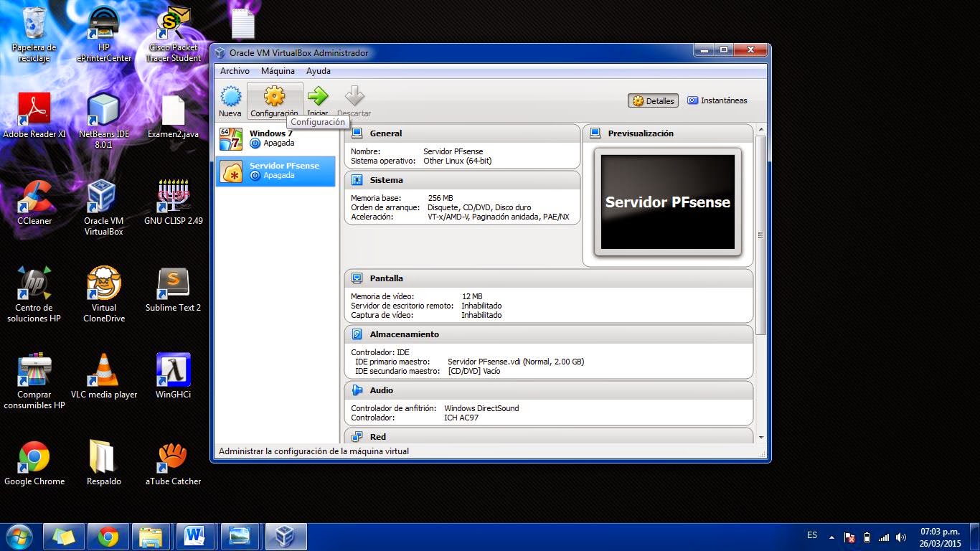The width and height of the screenshot is (980, 551).
Task: Expand hidden icons in the system tray
Action: click(x=831, y=535)
